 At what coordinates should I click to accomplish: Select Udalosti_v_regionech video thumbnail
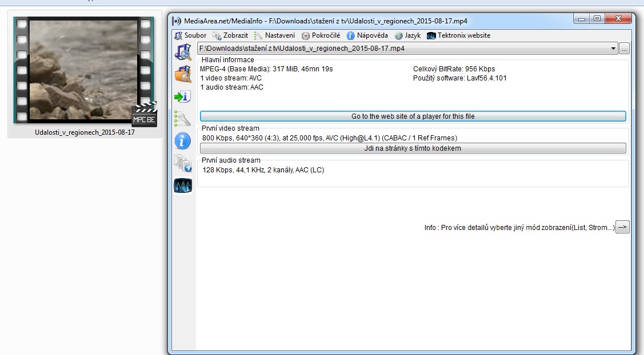(85, 70)
